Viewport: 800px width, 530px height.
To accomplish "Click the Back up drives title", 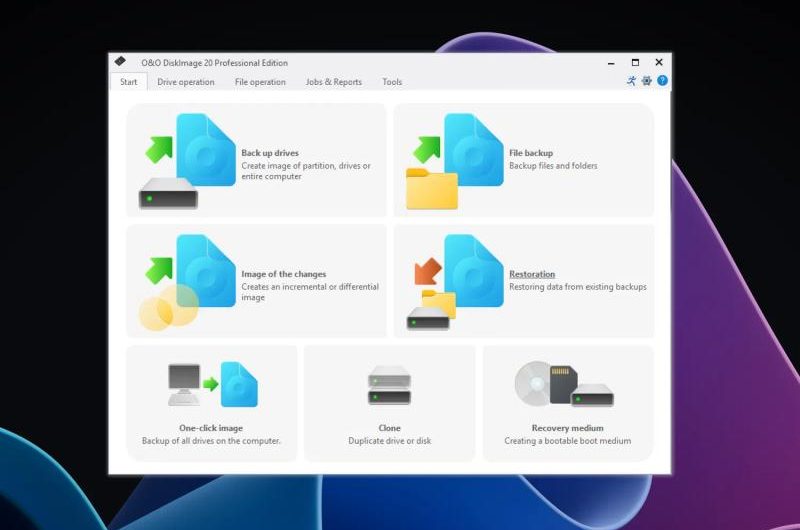I will [x=270, y=153].
